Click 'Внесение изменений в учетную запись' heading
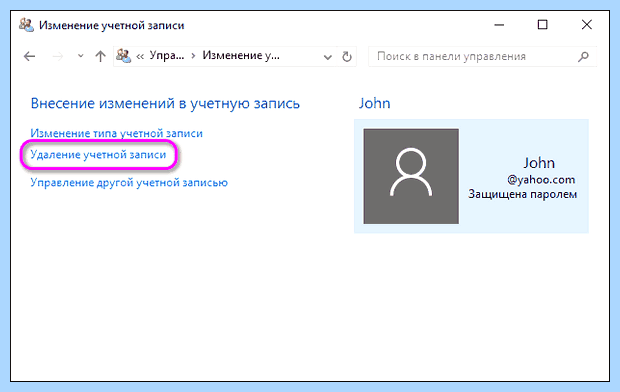620x392 pixels. pos(165,103)
